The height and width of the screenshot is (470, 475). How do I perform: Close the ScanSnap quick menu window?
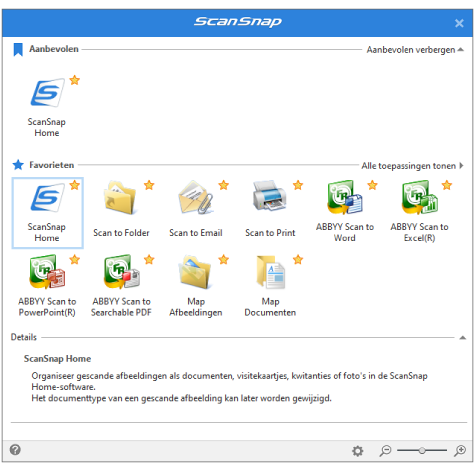459,23
